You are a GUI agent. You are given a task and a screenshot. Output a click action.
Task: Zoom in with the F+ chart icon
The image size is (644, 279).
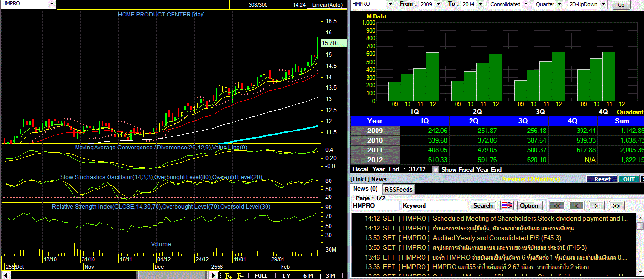[228, 276]
